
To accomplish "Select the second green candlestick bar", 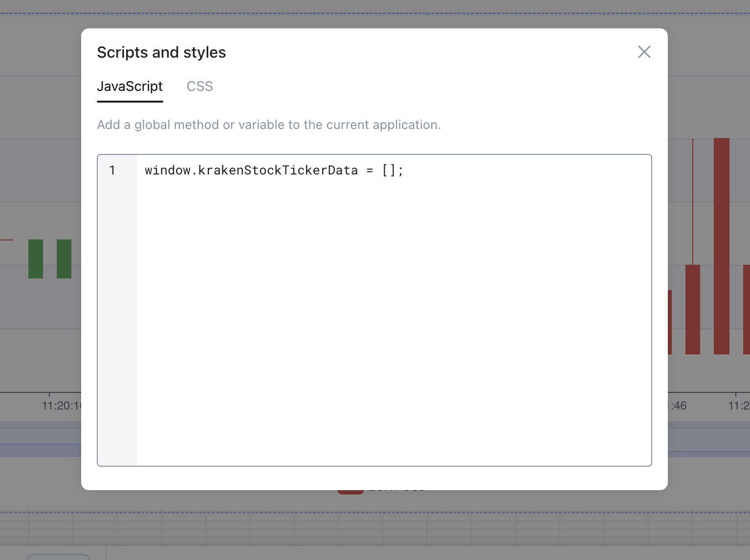I will pos(64,259).
